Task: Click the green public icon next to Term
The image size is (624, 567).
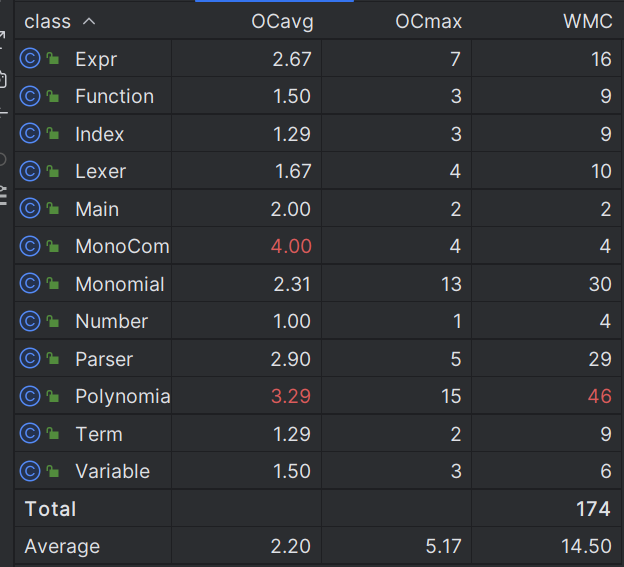Action: click(53, 433)
